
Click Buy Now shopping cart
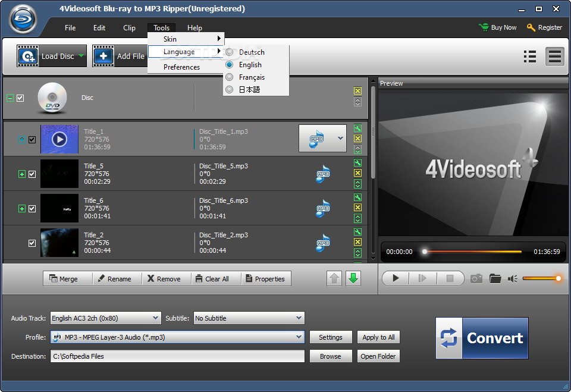[x=497, y=27]
